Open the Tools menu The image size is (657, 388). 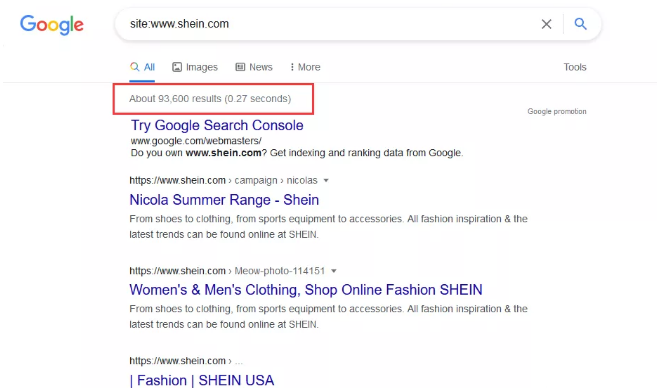click(x=575, y=67)
